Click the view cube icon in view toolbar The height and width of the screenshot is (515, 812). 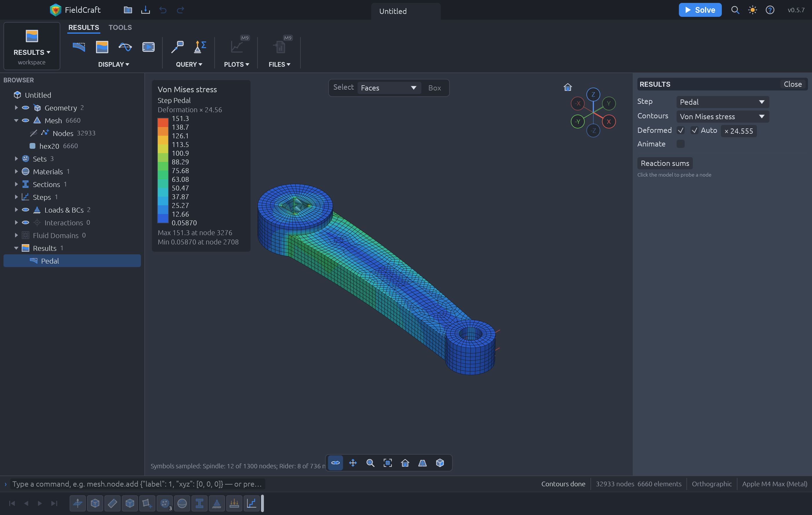coord(440,463)
